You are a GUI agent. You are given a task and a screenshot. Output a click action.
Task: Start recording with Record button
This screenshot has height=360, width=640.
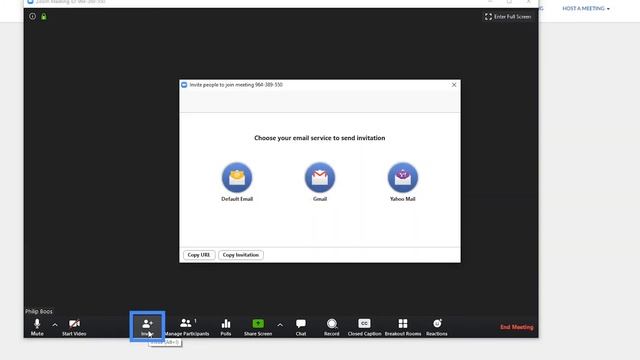pos(331,327)
